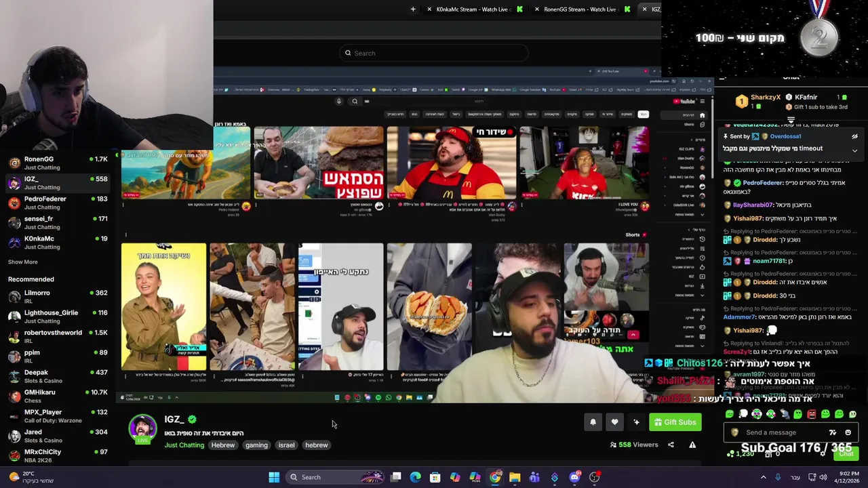The height and width of the screenshot is (488, 868).
Task: Open Lilmorro recommended channel
Action: point(58,296)
